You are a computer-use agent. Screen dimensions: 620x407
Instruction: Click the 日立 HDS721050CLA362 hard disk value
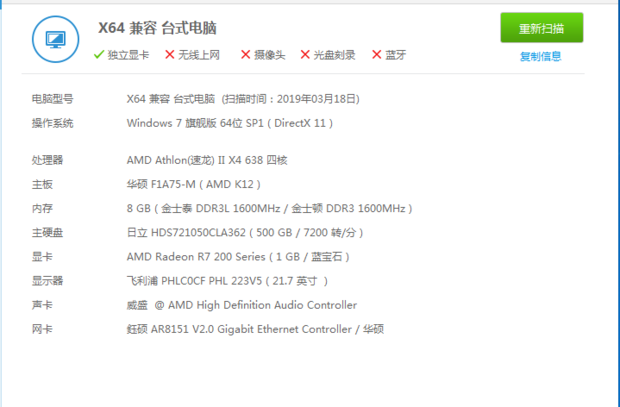245,233
